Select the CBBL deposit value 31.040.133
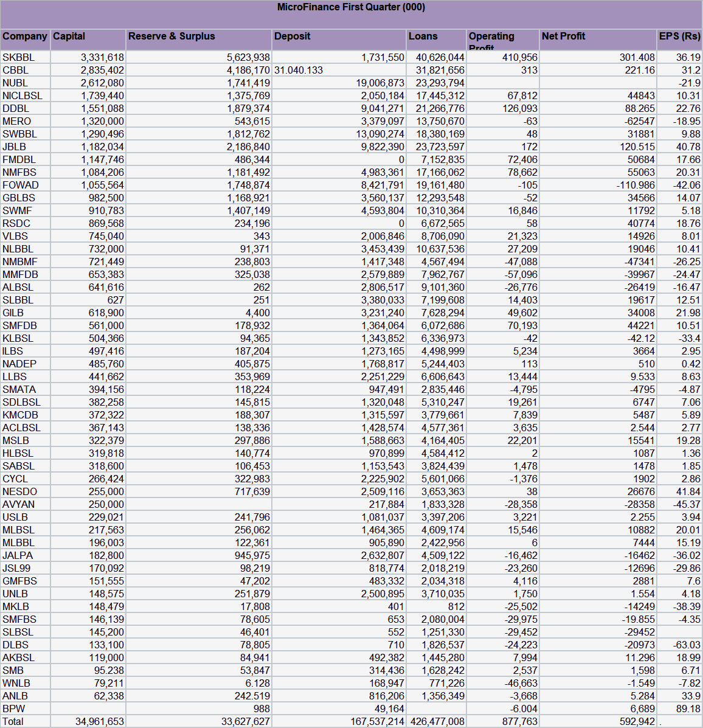 click(299, 70)
